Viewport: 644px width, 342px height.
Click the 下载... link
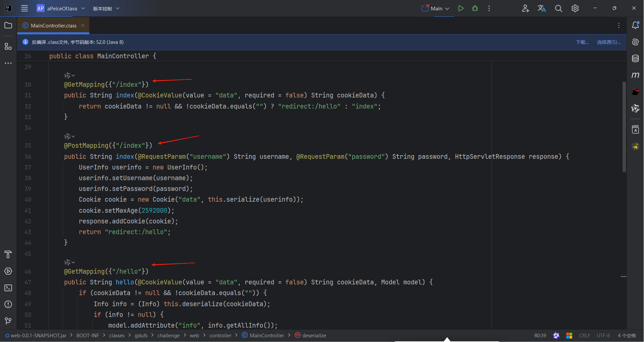(x=582, y=42)
